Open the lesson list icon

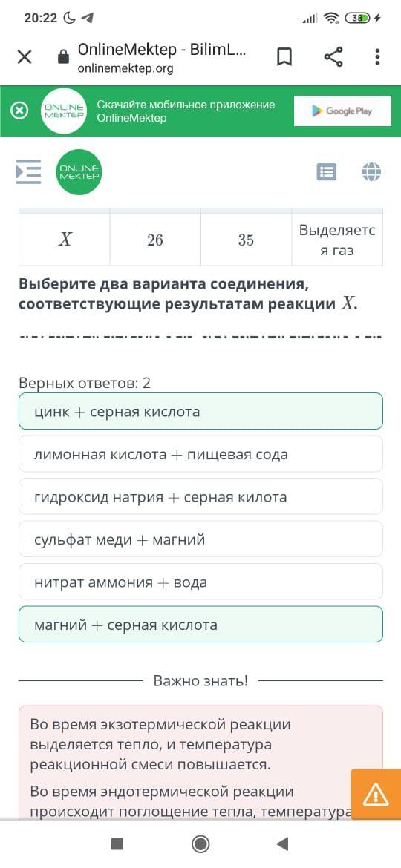pyautogui.click(x=326, y=172)
